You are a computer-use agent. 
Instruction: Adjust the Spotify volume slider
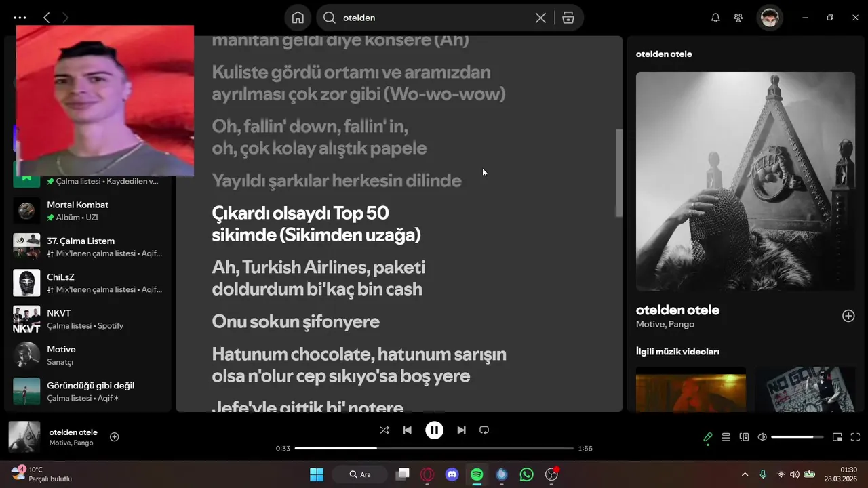(797, 437)
